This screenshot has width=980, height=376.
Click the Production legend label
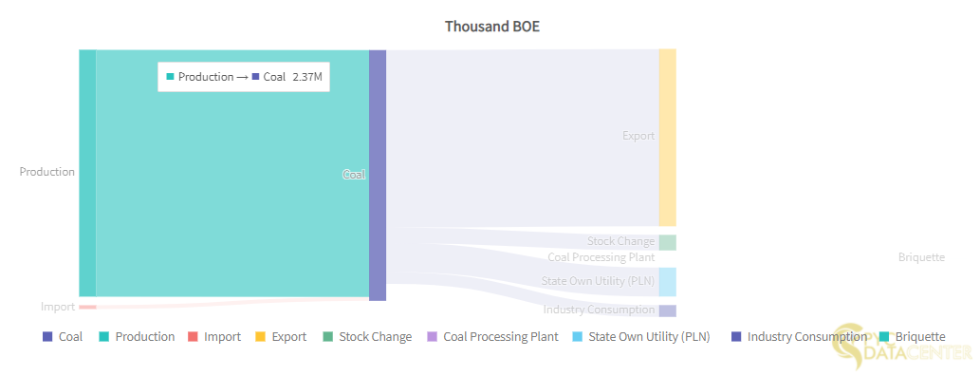145,336
